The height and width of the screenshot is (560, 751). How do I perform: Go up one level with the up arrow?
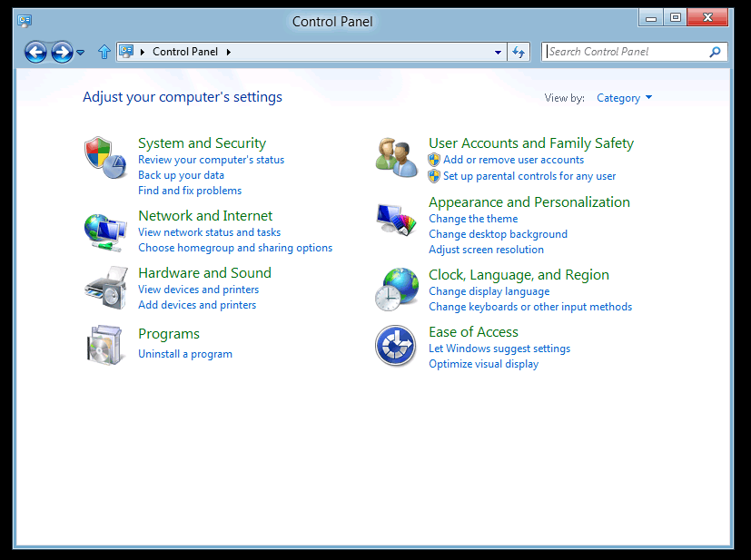click(104, 52)
